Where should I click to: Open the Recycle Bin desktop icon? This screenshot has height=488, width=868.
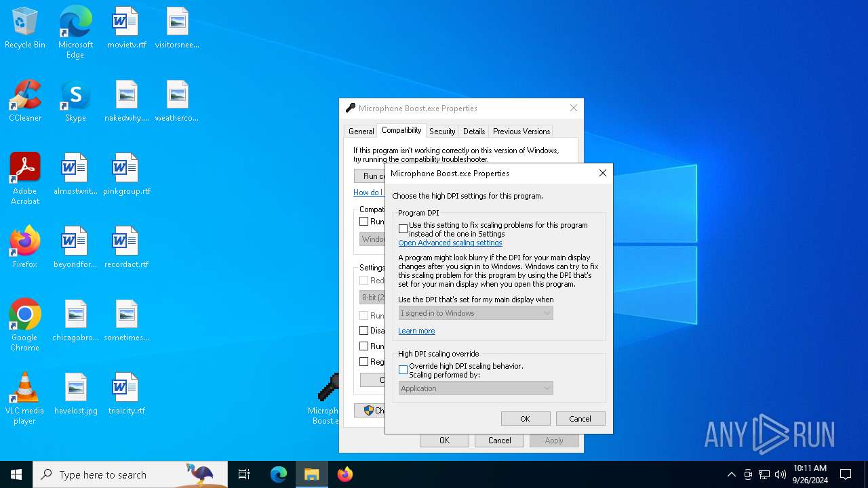[x=25, y=28]
